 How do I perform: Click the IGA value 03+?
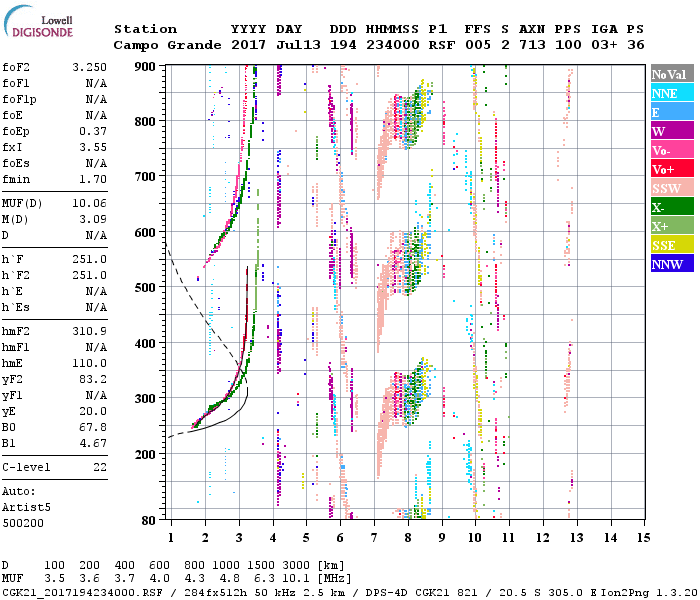(604, 45)
